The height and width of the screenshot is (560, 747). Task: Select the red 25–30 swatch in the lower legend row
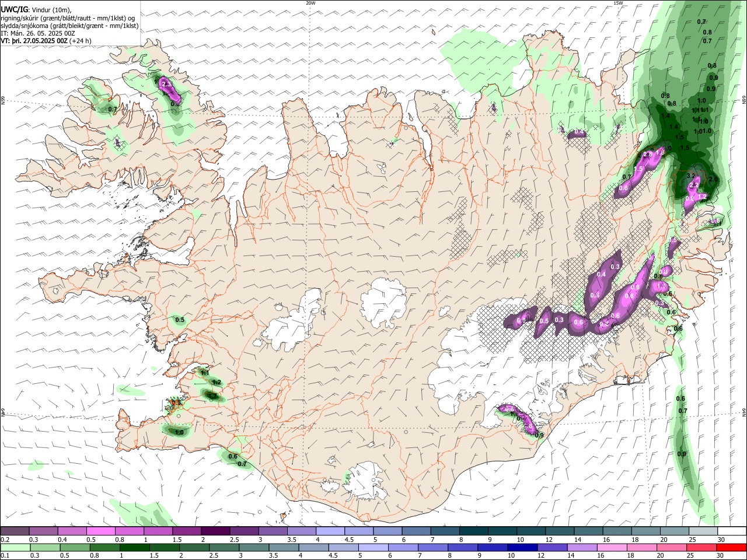[x=701, y=548]
